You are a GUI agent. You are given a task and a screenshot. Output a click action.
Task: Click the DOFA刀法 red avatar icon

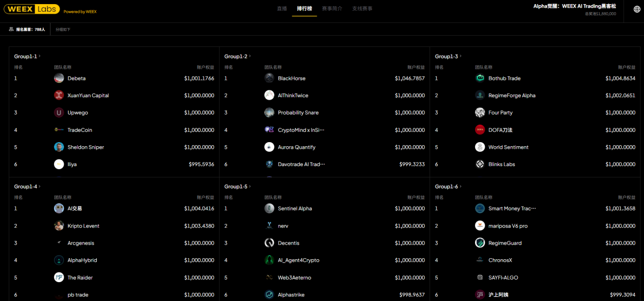tap(480, 130)
